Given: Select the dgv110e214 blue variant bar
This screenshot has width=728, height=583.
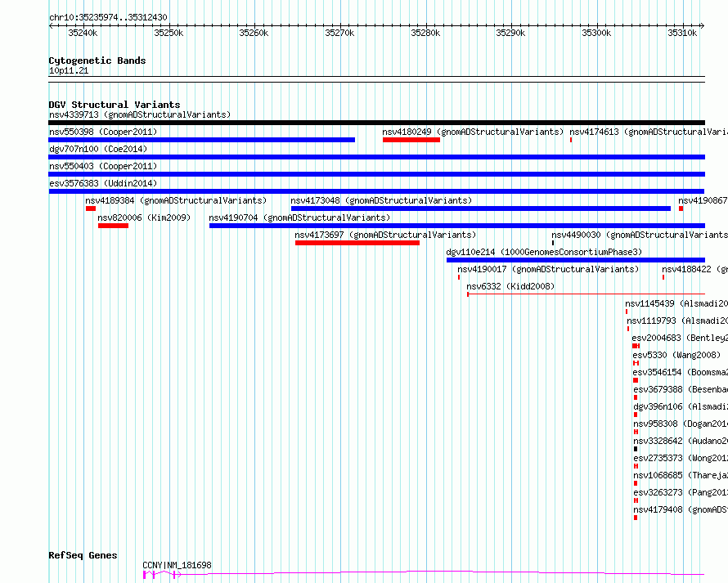Looking at the screenshot, I should [576, 260].
